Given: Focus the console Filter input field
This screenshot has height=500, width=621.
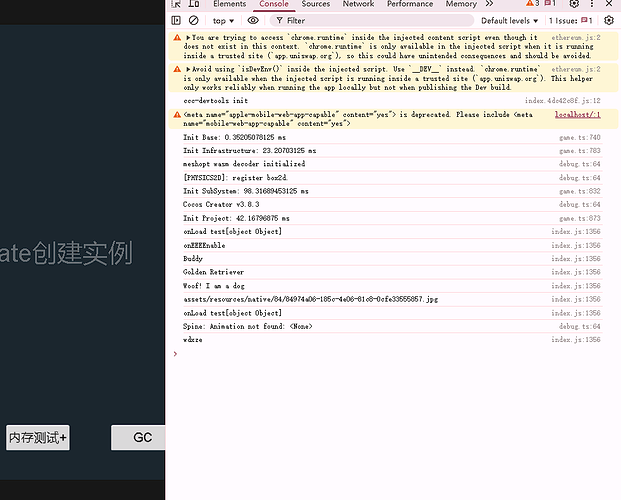Looking at the screenshot, I should (x=371, y=21).
